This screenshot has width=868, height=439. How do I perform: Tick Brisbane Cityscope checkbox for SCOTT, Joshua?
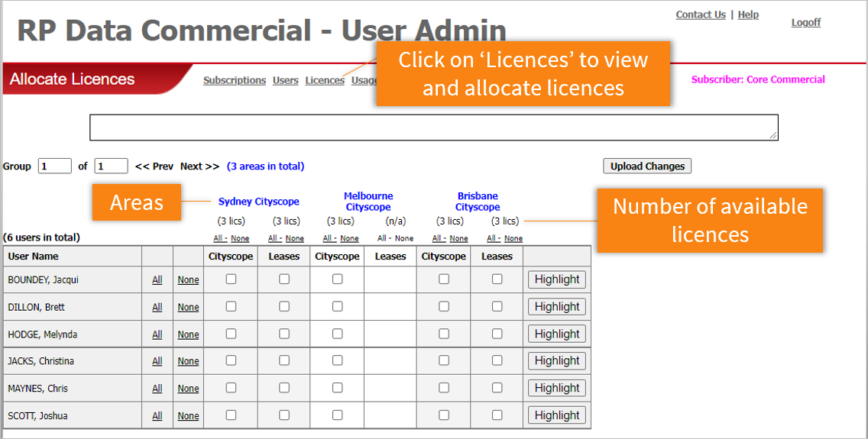click(443, 415)
